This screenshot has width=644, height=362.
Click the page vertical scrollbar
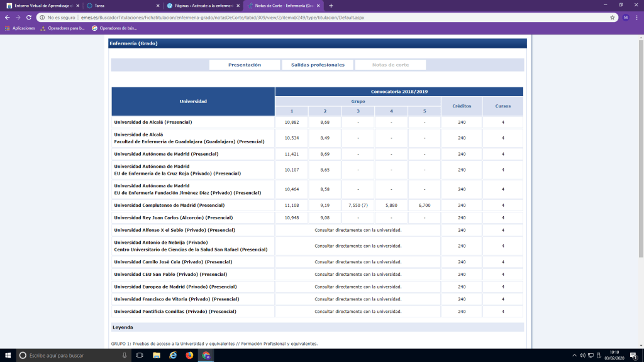click(x=640, y=157)
